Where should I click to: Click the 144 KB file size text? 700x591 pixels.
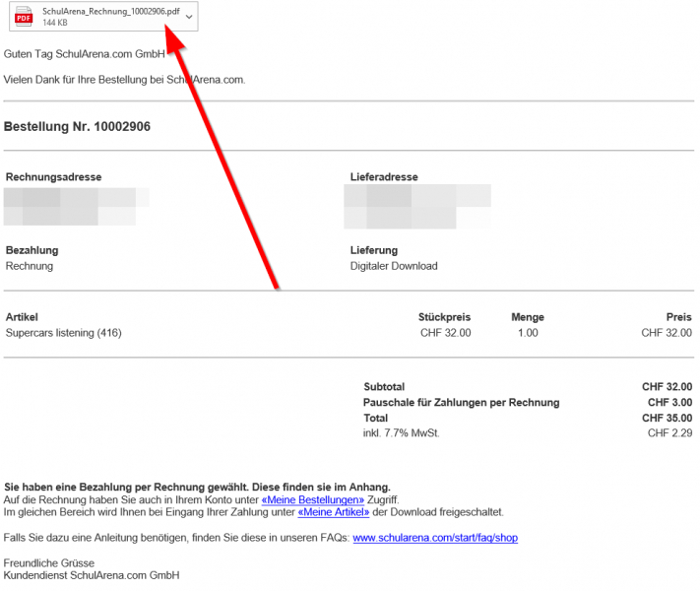pos(55,23)
